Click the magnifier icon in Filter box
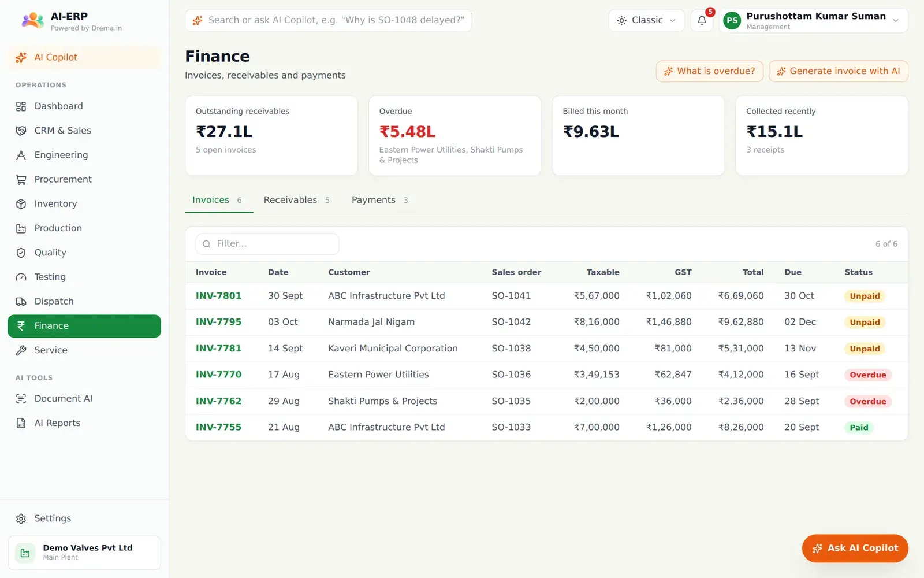 pos(207,244)
